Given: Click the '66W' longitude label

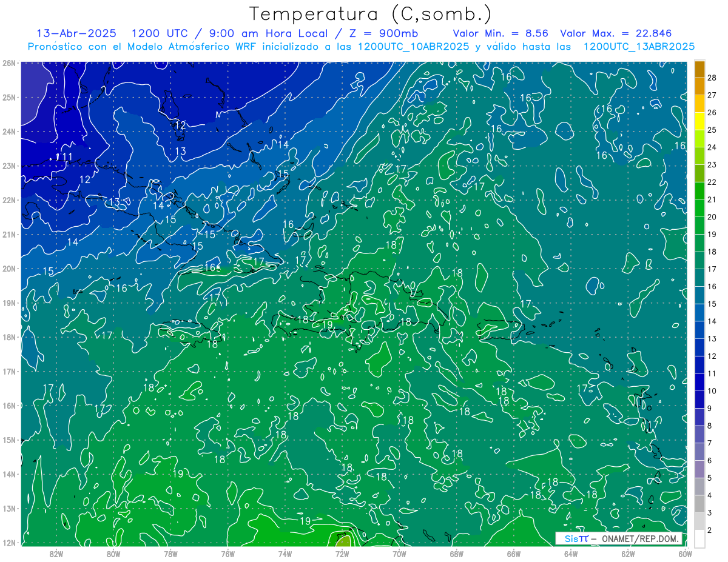Looking at the screenshot, I should (513, 554).
